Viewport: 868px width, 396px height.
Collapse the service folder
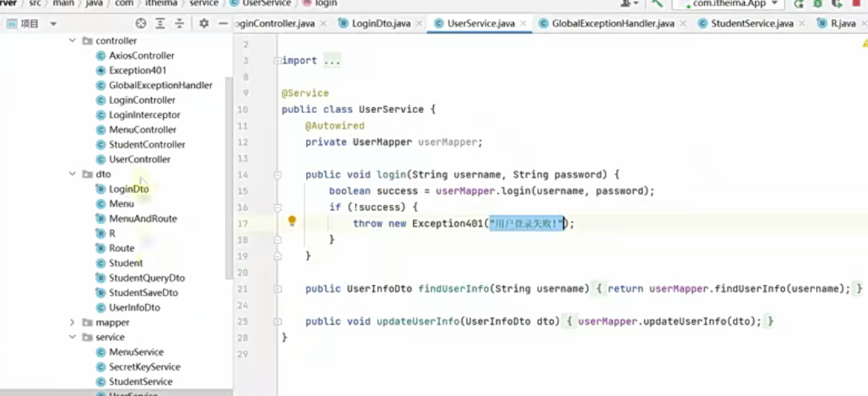(x=72, y=338)
